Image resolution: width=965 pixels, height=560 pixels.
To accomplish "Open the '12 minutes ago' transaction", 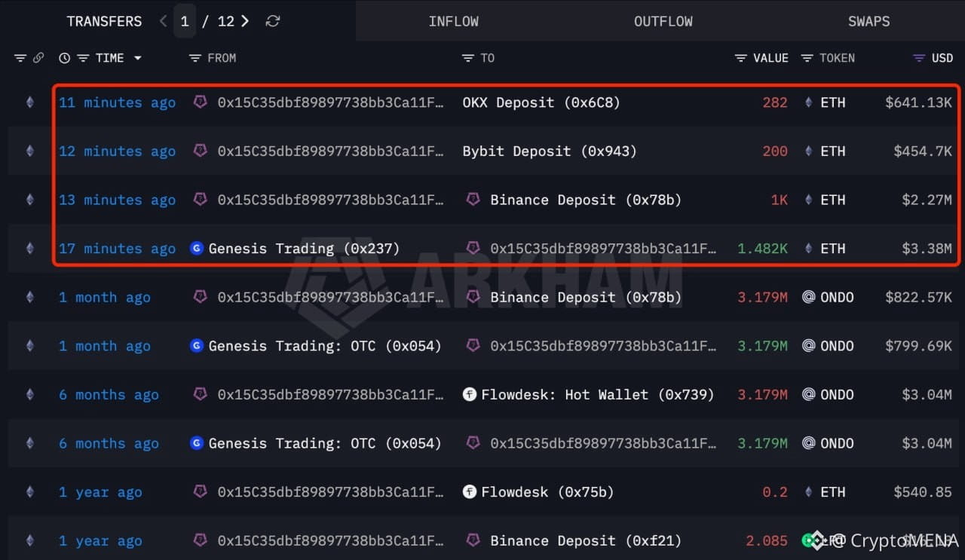I will pos(117,151).
